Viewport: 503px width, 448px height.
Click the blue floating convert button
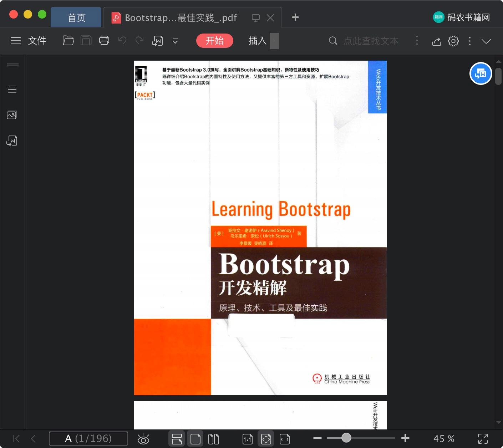pos(481,73)
